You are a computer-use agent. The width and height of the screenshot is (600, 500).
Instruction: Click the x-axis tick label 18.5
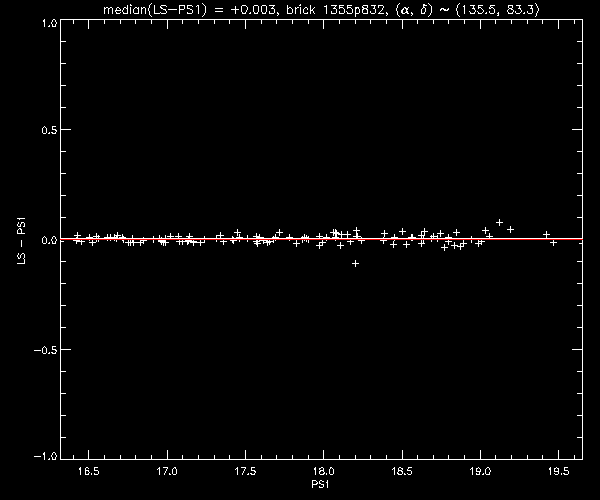tap(402, 471)
